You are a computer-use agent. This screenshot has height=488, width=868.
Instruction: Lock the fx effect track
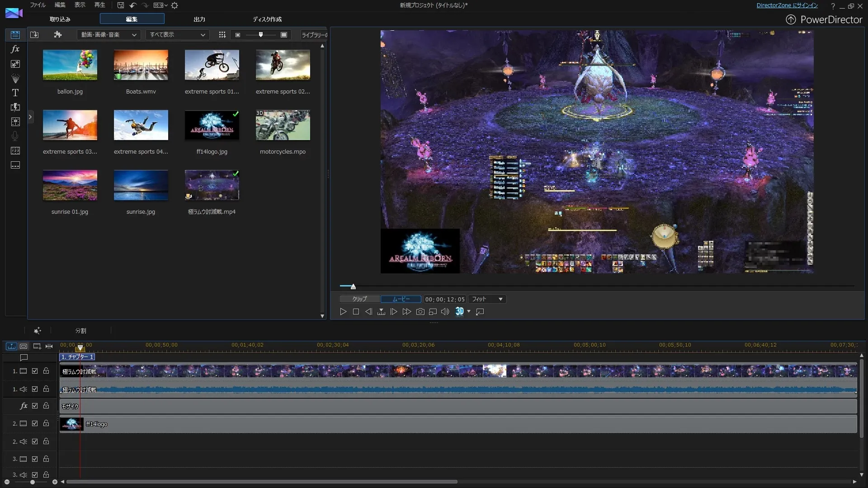(46, 406)
